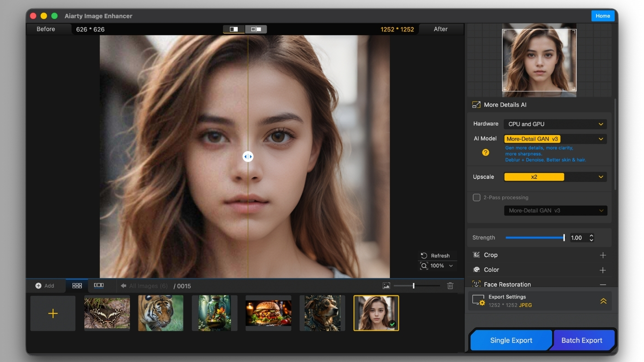Click the All Images (6) link
The image size is (644, 362).
149,286
